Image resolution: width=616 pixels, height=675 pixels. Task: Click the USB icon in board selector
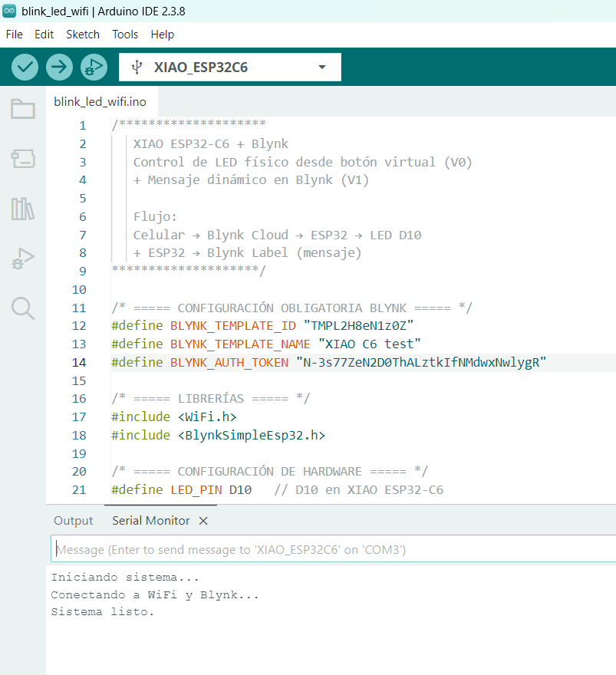click(x=137, y=67)
